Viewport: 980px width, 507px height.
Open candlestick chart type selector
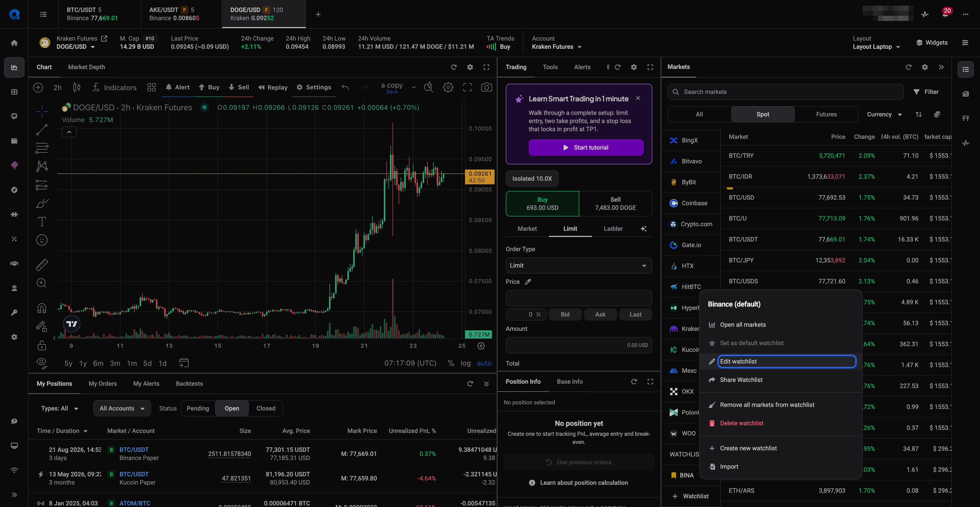(x=77, y=87)
